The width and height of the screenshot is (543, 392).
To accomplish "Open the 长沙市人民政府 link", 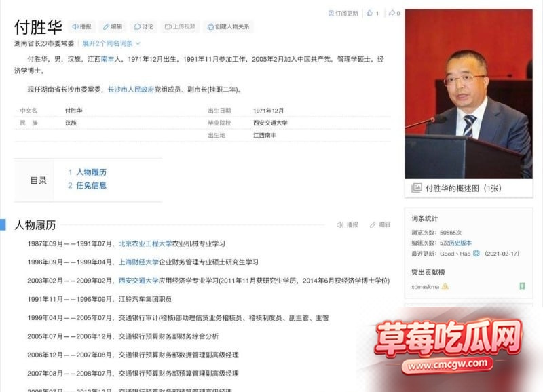I will (x=131, y=90).
